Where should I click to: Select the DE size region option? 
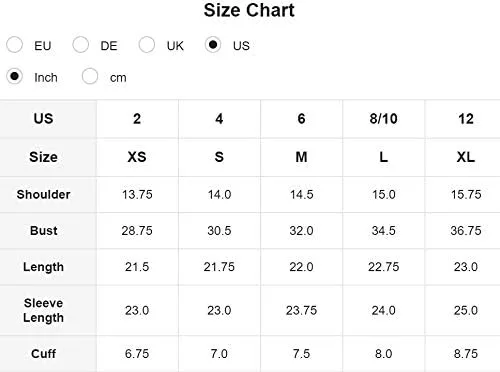pos(81,45)
